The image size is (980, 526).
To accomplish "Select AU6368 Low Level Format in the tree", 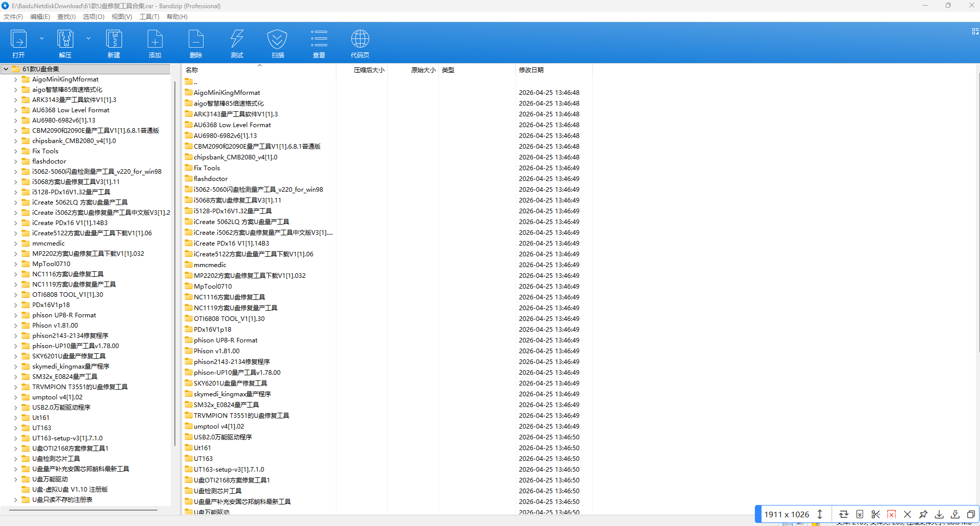I will [71, 110].
